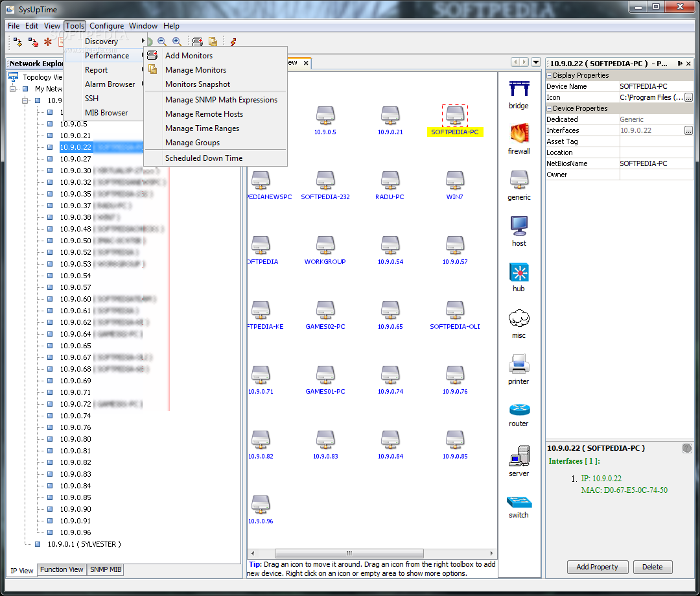Select the host device in toolbox

click(519, 232)
